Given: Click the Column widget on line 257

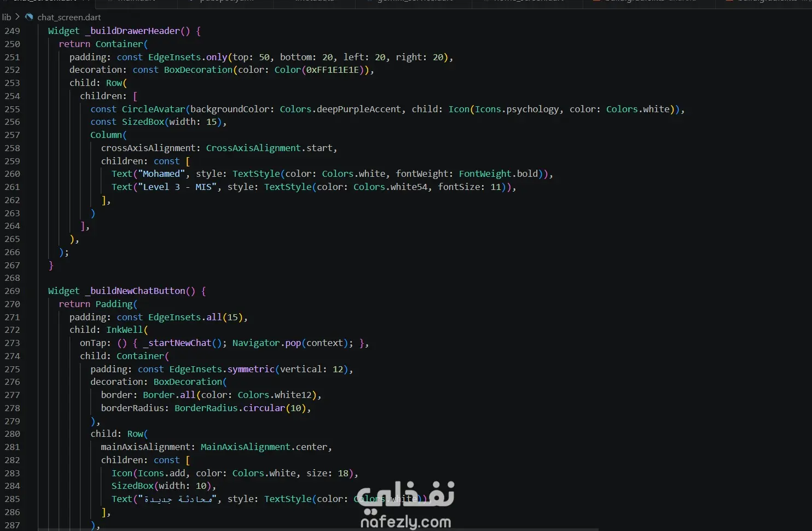Looking at the screenshot, I should coord(106,135).
